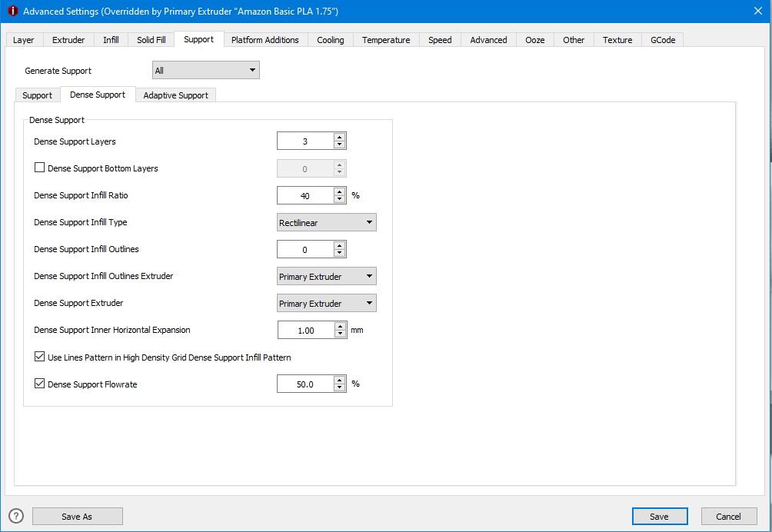Image resolution: width=772 pixels, height=532 pixels.
Task: Click the Dense Support Infill Ratio field
Action: [x=304, y=196]
